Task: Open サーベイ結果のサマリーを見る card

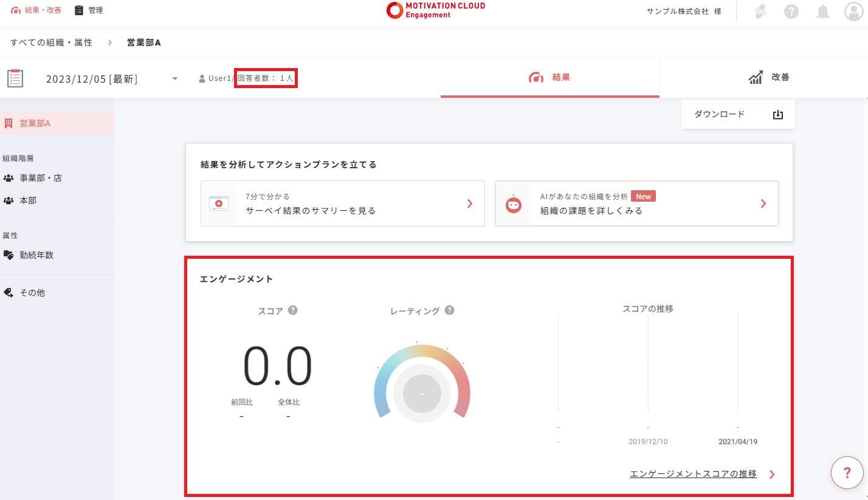Action: pos(342,204)
